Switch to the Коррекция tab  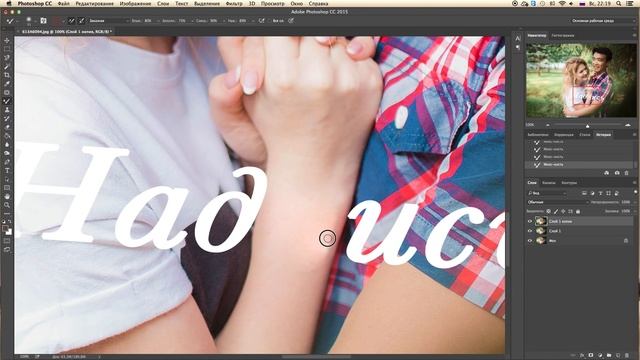(x=564, y=135)
